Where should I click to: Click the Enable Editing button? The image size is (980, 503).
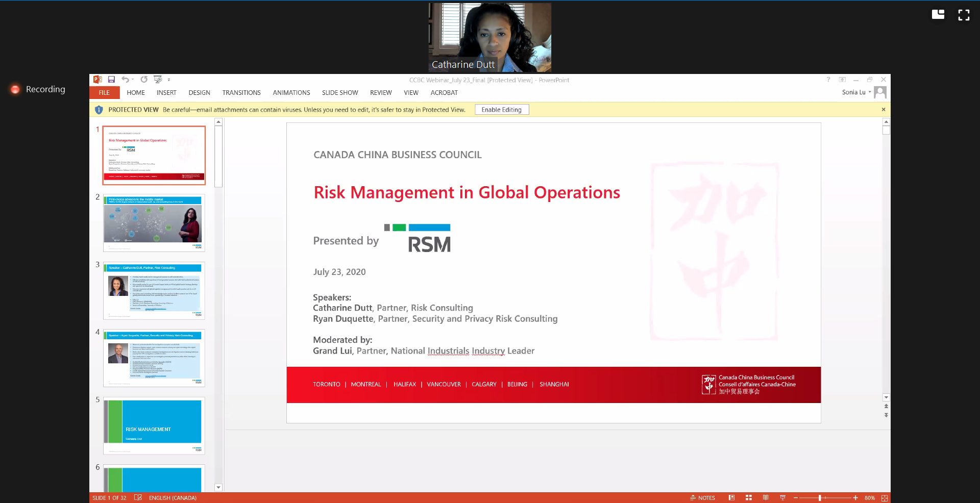(501, 110)
